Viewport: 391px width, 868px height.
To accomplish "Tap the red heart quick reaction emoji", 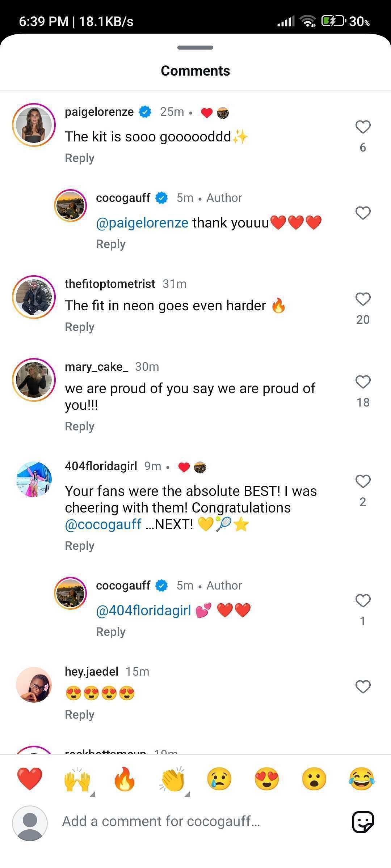I will coord(30,778).
